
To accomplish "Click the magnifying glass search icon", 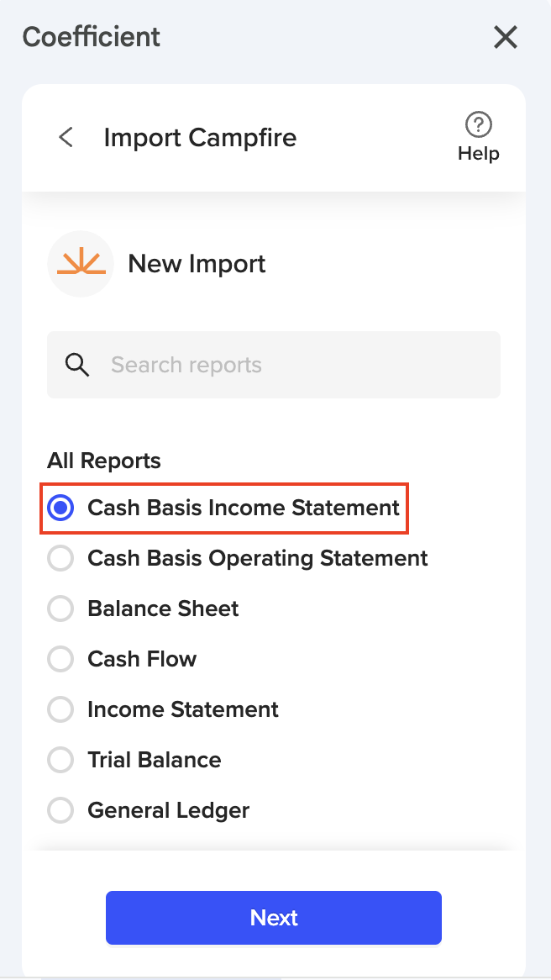I will coord(77,365).
